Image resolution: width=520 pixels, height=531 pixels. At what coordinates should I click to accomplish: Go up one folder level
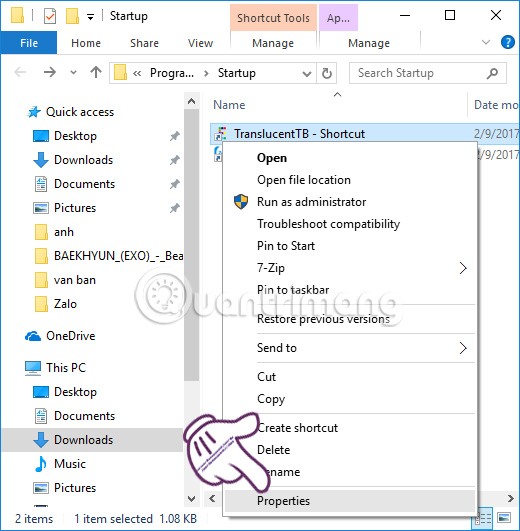point(96,72)
